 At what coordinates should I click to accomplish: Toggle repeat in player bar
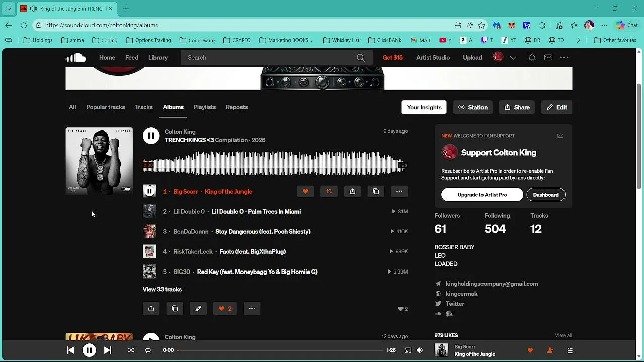pos(148,350)
